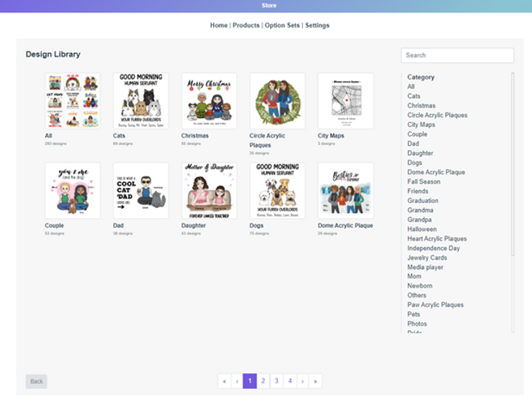Select Daughter in the category sidebar
Screen dimensions: 532x404
point(420,153)
